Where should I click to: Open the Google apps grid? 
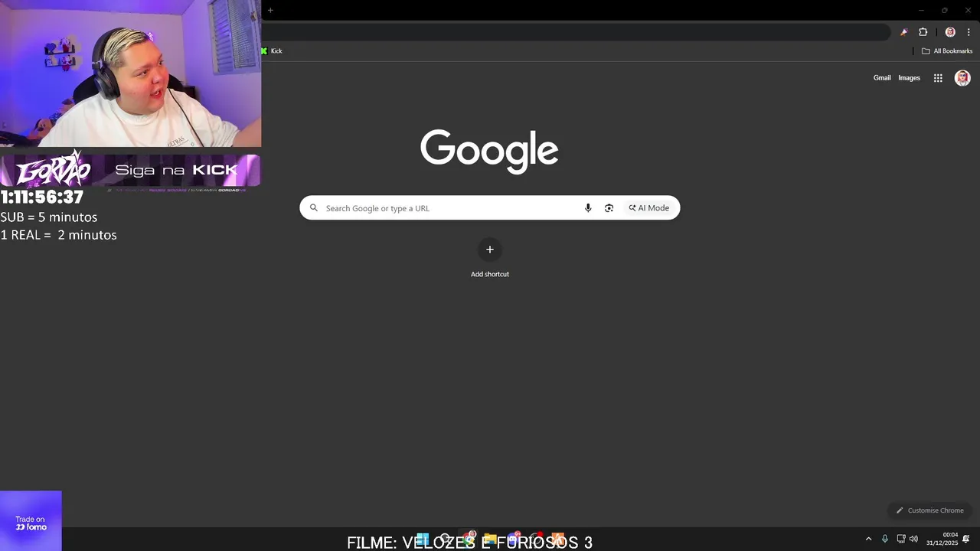pos(938,78)
